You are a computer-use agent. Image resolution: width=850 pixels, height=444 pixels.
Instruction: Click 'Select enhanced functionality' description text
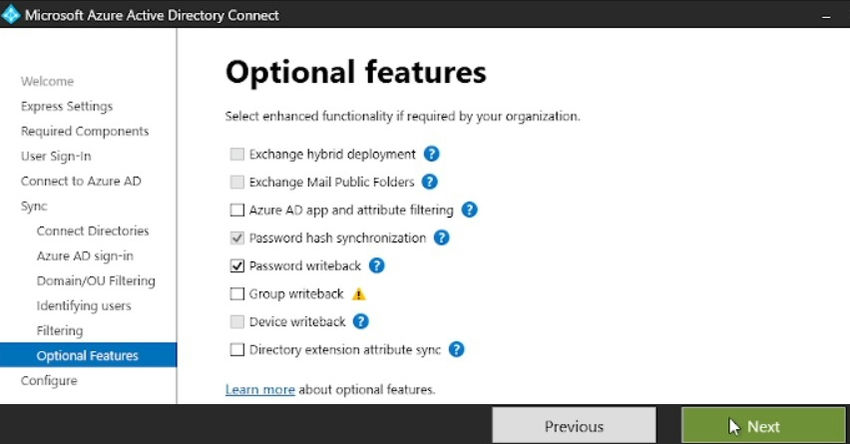403,116
